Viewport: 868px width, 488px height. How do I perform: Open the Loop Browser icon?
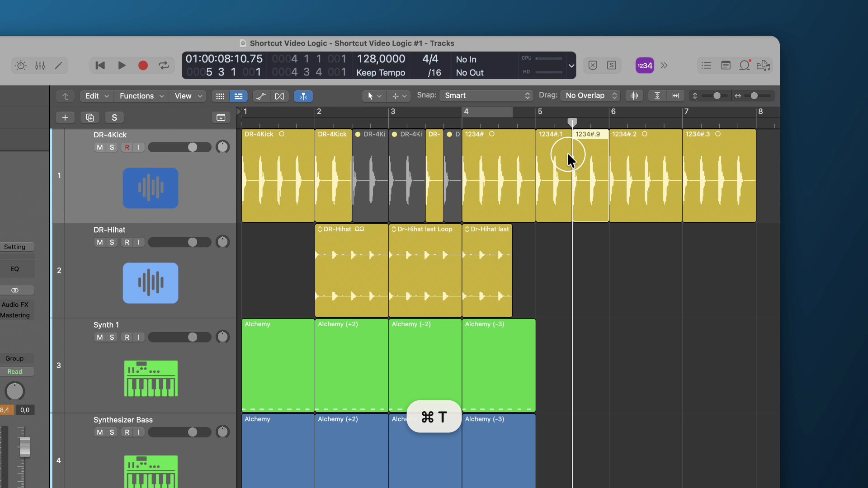pyautogui.click(x=745, y=66)
